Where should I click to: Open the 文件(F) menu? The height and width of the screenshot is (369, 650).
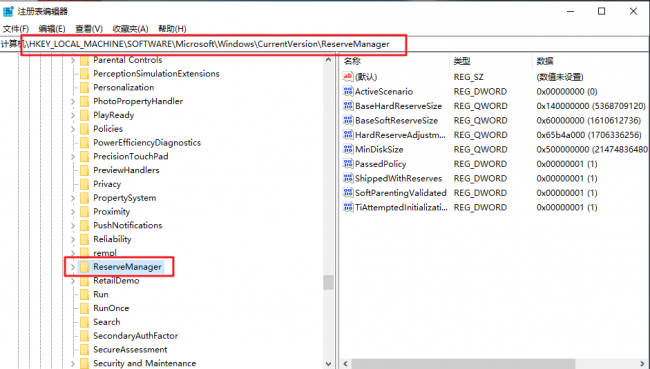[x=16, y=29]
